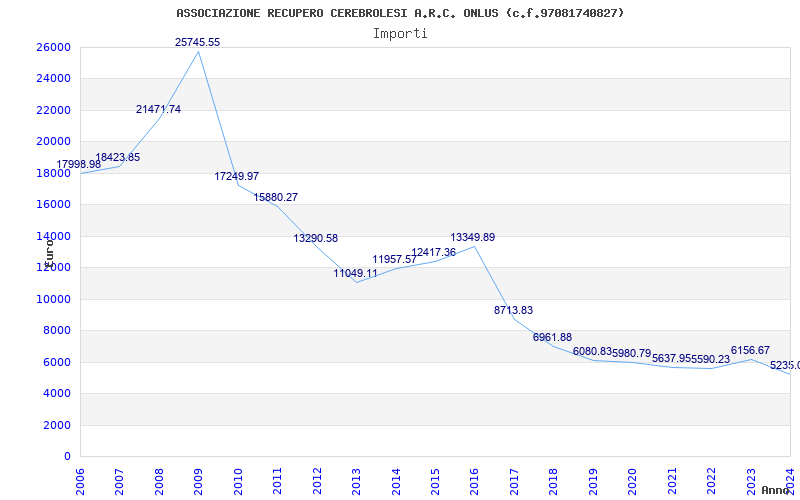
Task: Click x-axis year 2007
Action: pyautogui.click(x=119, y=481)
